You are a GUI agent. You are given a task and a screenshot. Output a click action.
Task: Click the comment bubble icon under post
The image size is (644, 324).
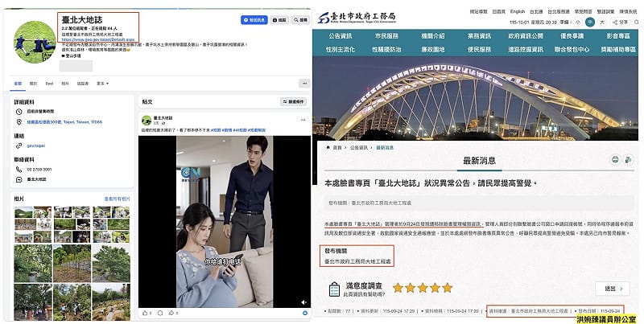click(160, 314)
